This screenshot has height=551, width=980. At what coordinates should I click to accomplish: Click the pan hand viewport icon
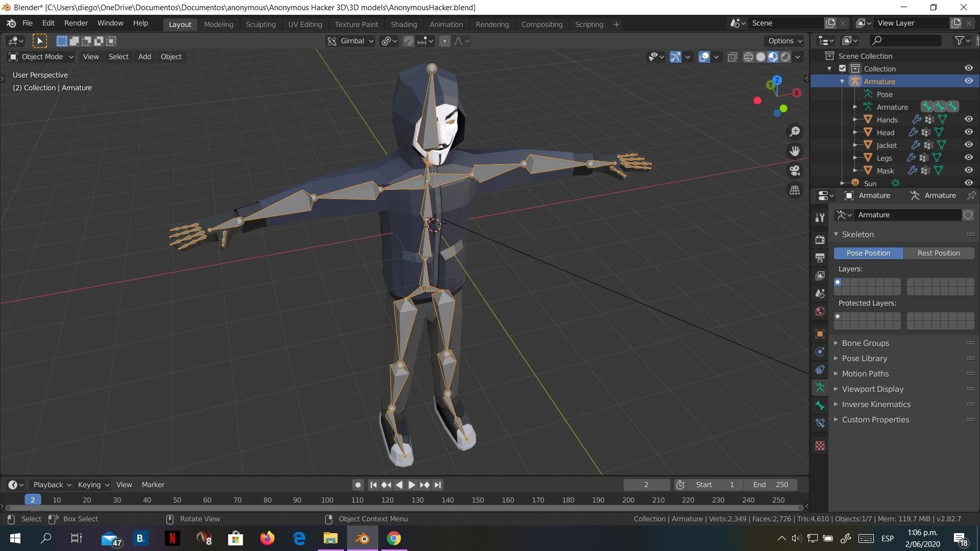pyautogui.click(x=795, y=151)
